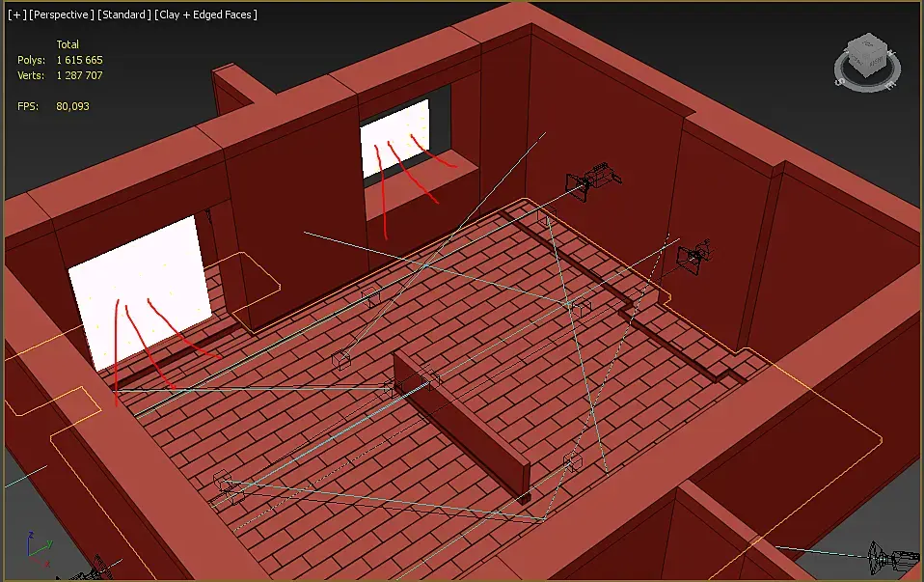Click the Total statistics heading
This screenshot has height=582, width=924.
(x=68, y=44)
